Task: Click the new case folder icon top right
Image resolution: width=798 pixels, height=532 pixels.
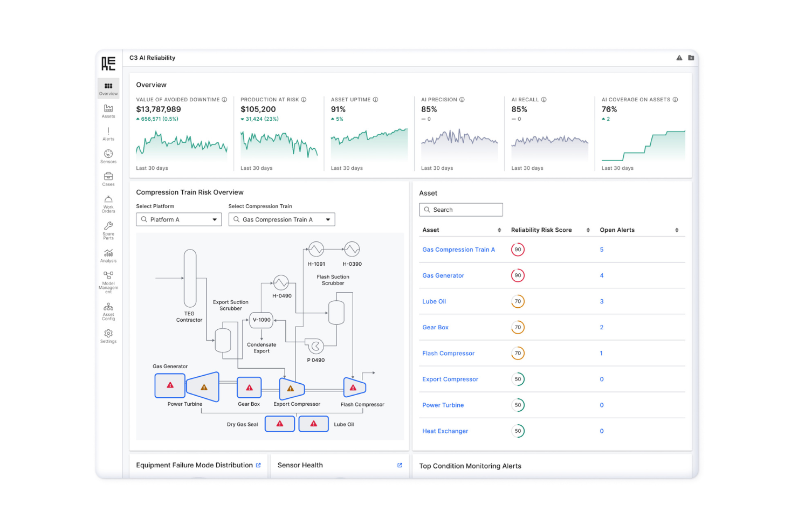Action: (x=691, y=57)
